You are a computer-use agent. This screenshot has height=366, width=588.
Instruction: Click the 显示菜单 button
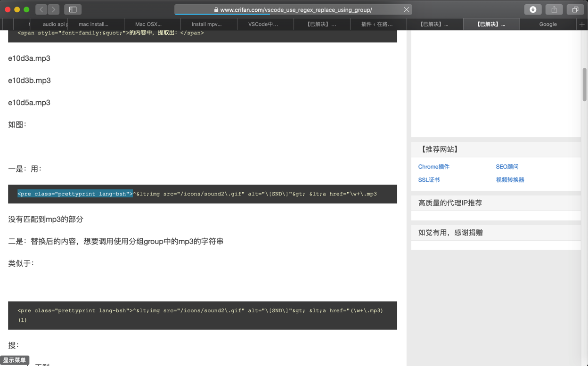pos(15,360)
